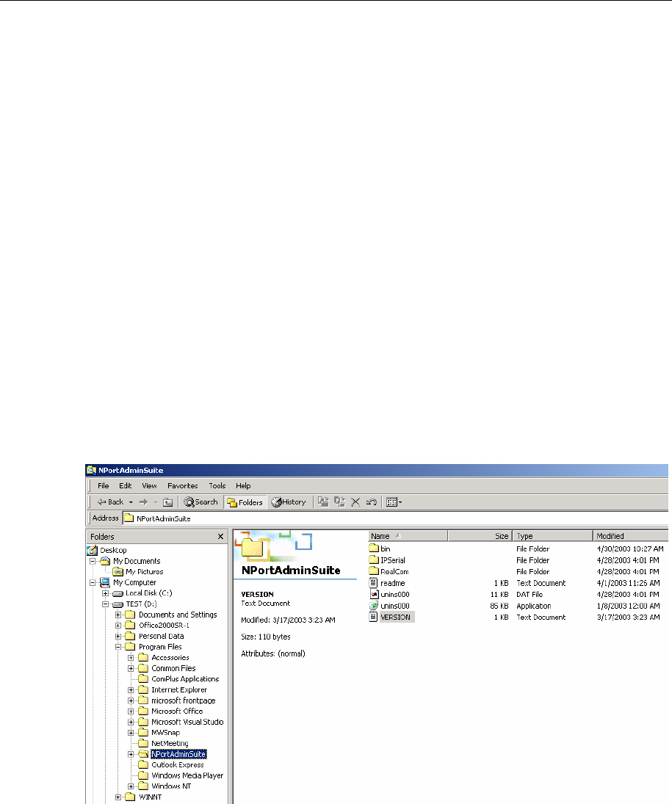Click the Address bar field
672x804 pixels.
396,518
